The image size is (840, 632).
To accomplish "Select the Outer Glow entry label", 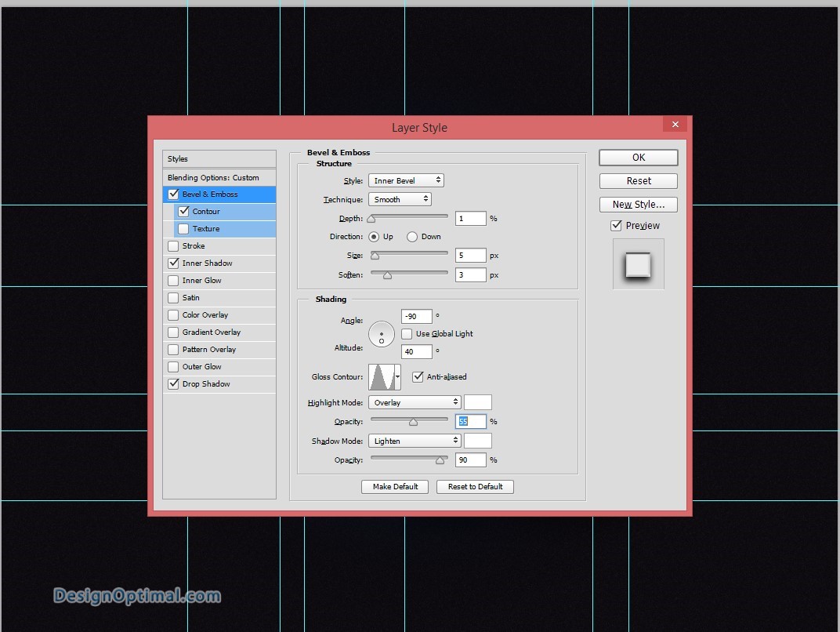I will point(201,367).
